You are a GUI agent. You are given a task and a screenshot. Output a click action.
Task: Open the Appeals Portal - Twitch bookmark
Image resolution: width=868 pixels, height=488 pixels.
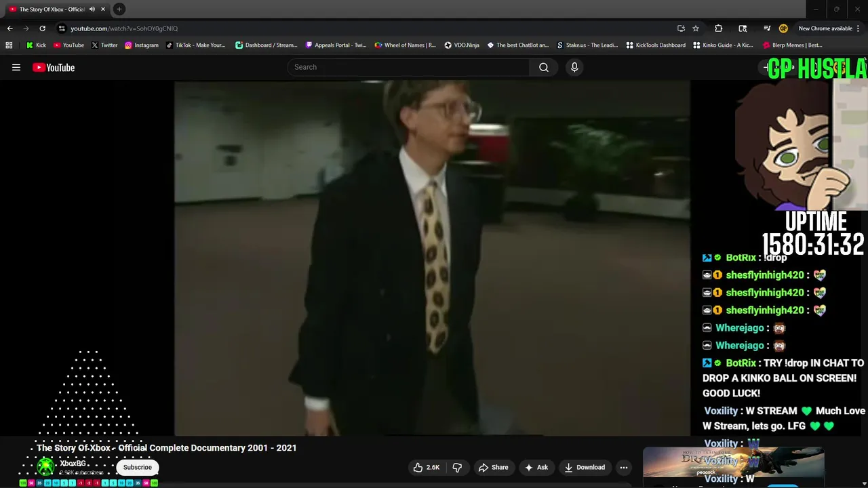pos(336,45)
